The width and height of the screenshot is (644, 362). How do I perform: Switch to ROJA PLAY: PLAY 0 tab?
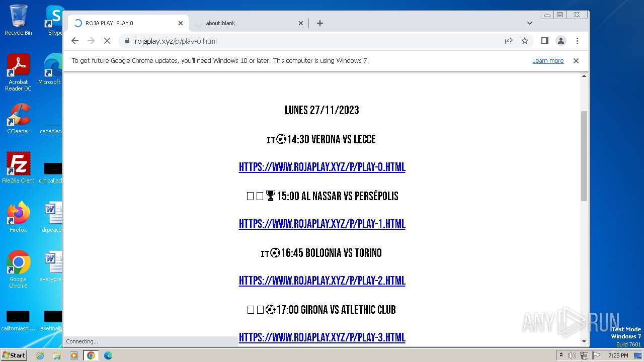(128, 23)
